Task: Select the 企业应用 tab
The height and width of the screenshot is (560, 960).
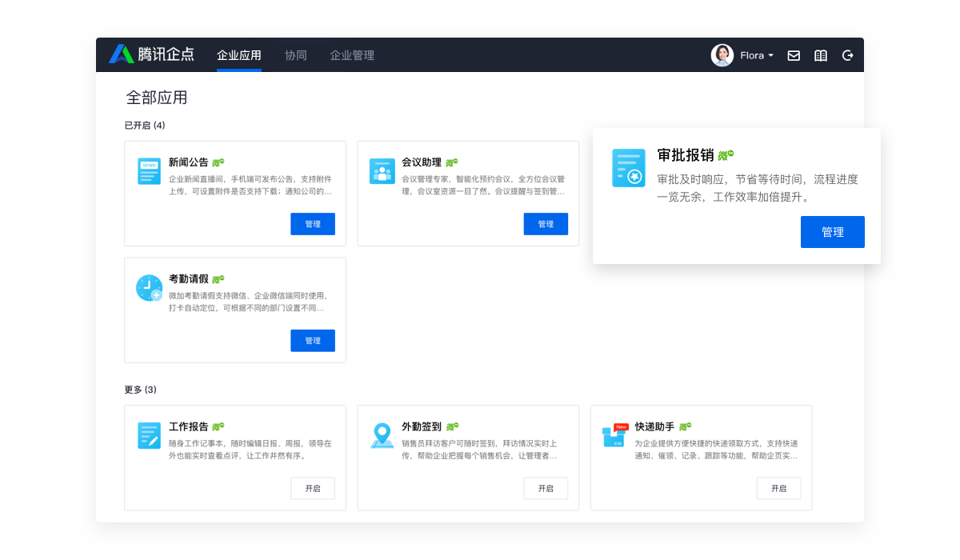Action: coord(239,55)
